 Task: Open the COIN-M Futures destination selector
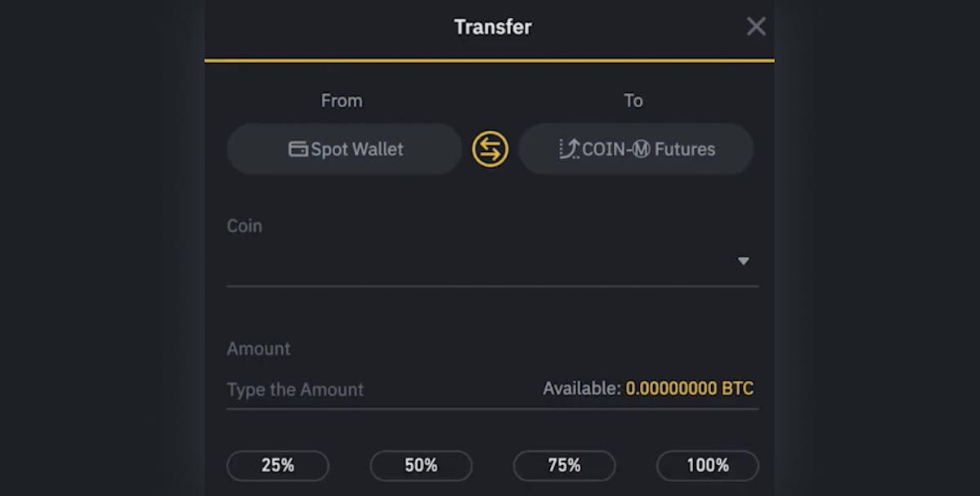click(x=636, y=149)
